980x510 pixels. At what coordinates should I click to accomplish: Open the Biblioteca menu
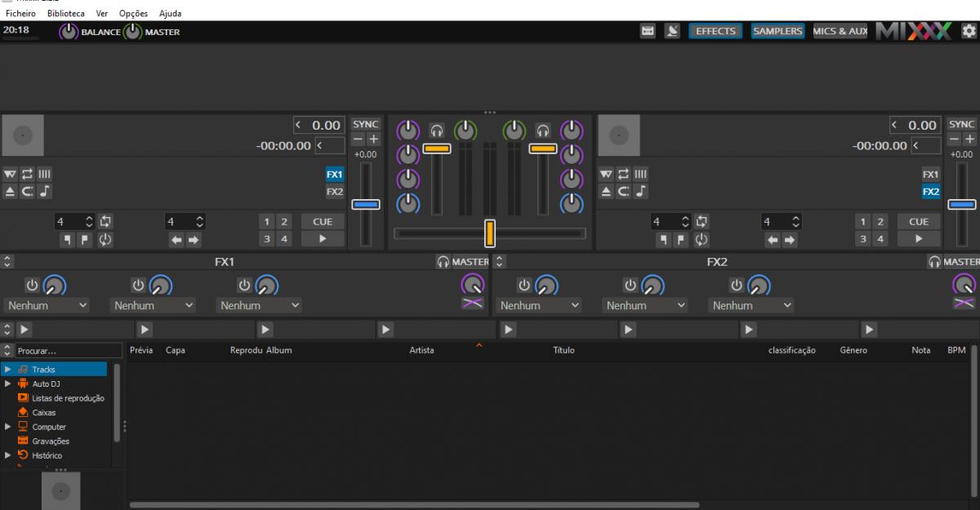click(x=65, y=14)
